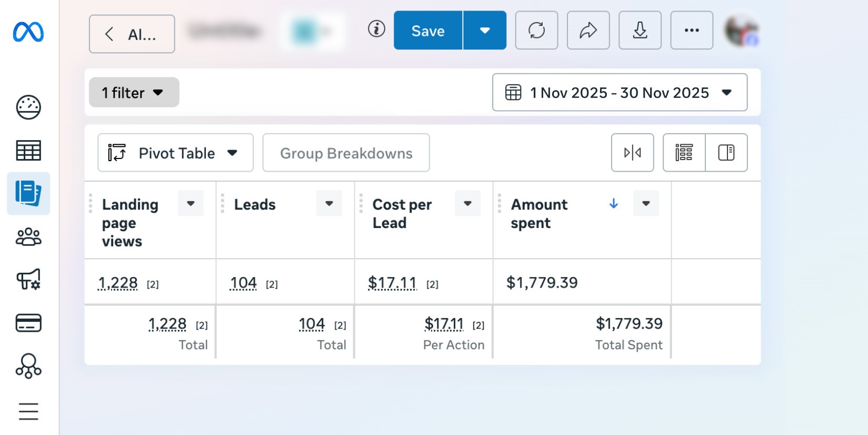
Task: Open the table view sidebar icon
Action: (x=28, y=151)
